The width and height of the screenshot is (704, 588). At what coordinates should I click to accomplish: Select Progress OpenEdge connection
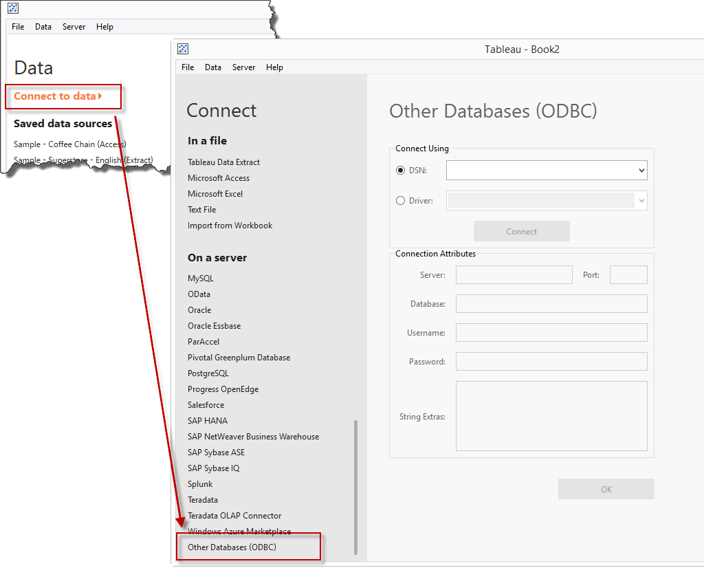point(223,389)
